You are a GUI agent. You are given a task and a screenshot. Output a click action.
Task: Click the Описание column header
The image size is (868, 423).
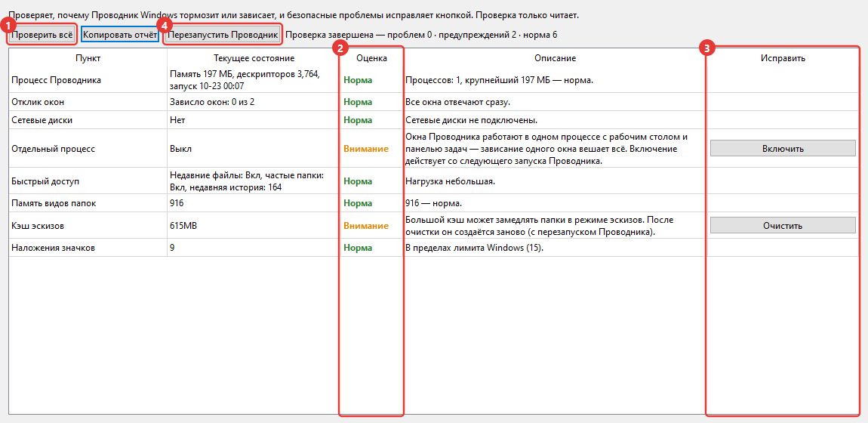click(556, 58)
